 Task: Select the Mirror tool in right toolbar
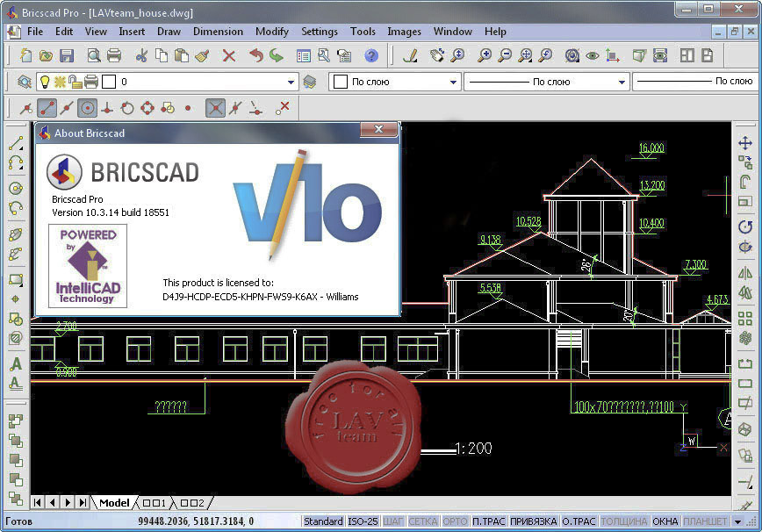coord(745,273)
